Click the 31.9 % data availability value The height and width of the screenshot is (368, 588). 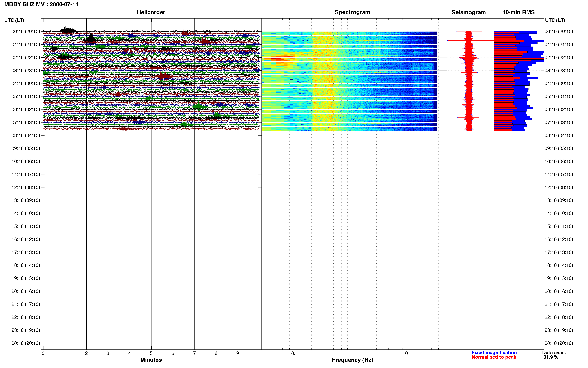coord(551,357)
